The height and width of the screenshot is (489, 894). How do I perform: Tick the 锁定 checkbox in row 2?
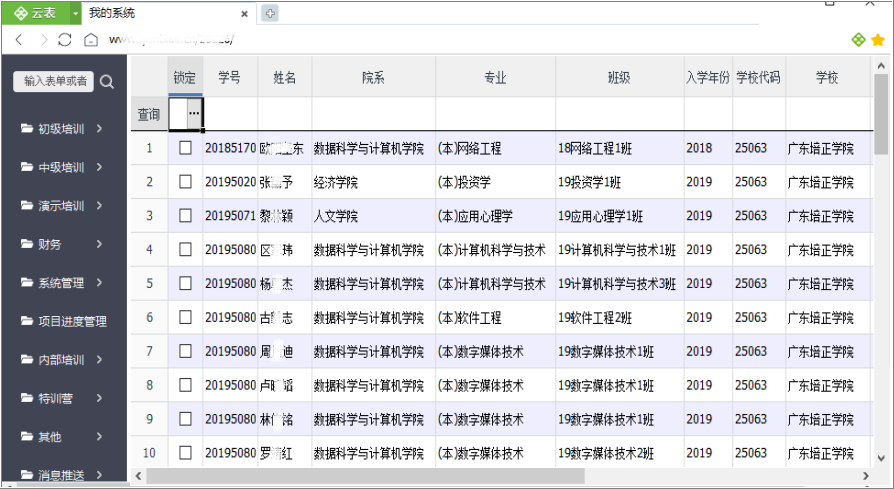(x=185, y=181)
